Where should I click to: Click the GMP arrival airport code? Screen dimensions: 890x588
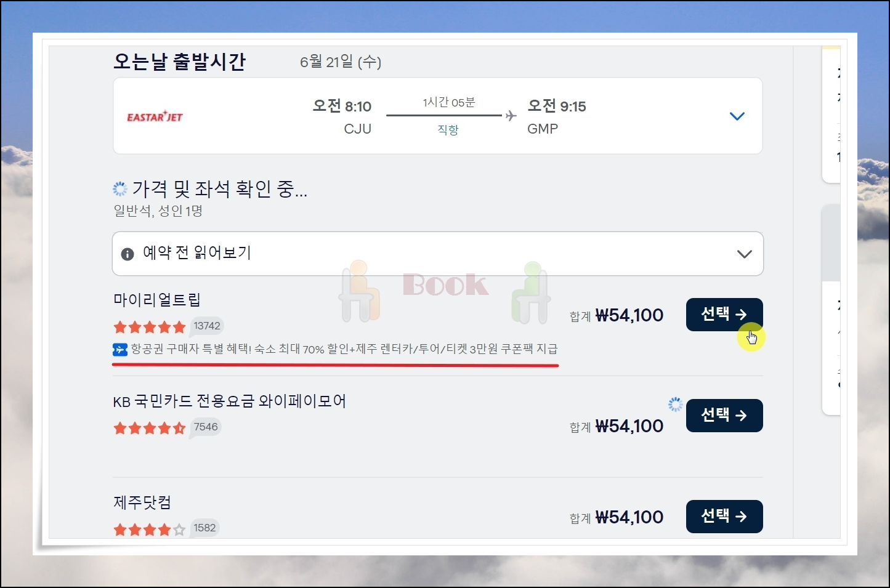543,129
